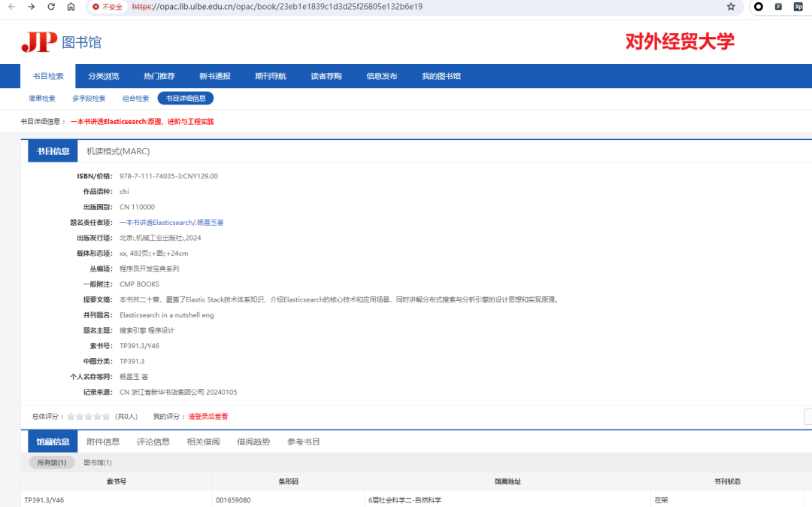This screenshot has height=507, width=812.
Task: Open the 一本书讲透Elasticsearch/杨昌玉著 title link
Action: [171, 222]
